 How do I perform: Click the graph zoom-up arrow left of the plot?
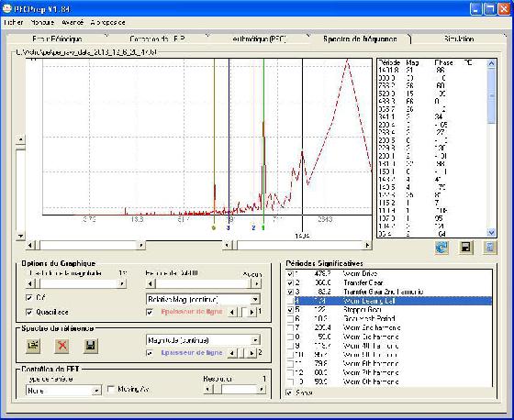pos(20,140)
